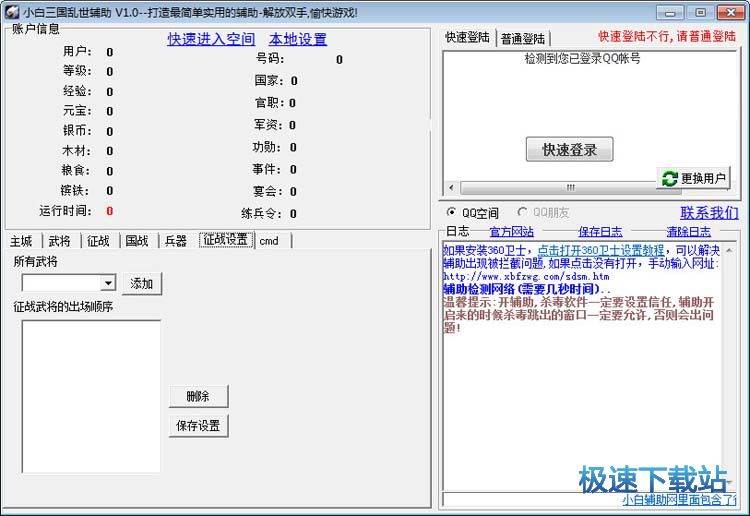Click the 清除日志 link
The height and width of the screenshot is (516, 750).
point(688,232)
